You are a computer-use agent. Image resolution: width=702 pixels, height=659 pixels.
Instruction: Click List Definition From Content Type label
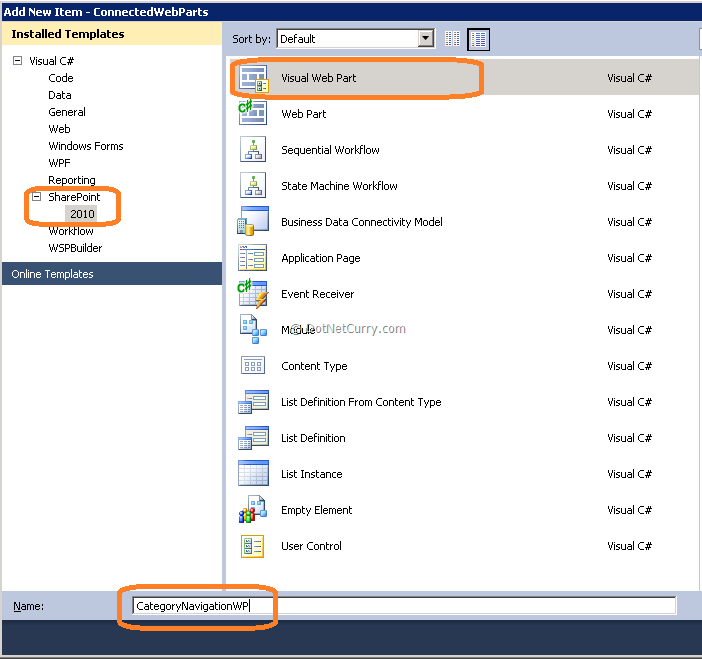(x=361, y=402)
